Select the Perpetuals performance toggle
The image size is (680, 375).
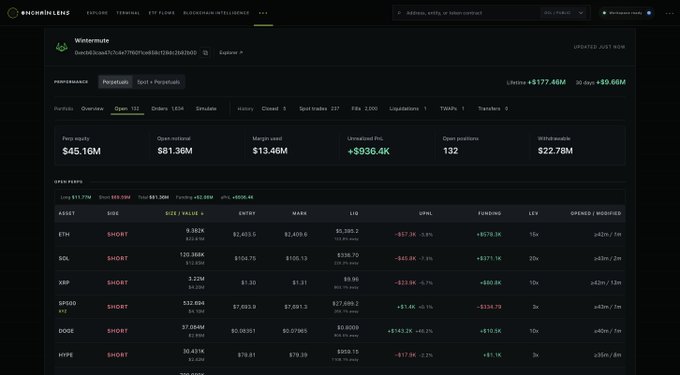click(115, 82)
